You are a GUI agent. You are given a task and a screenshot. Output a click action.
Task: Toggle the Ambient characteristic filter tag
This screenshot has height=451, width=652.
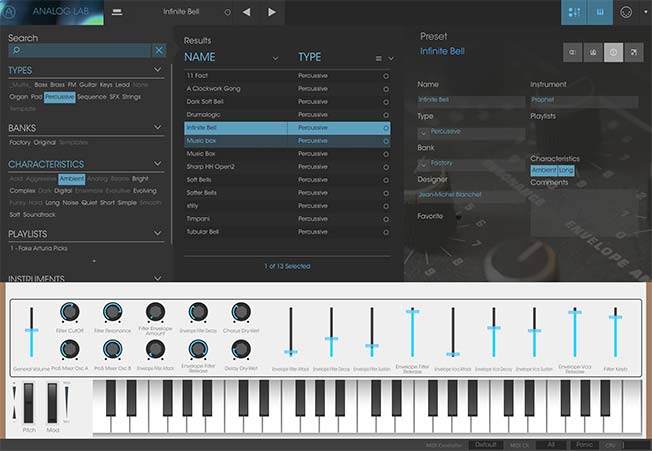point(72,179)
